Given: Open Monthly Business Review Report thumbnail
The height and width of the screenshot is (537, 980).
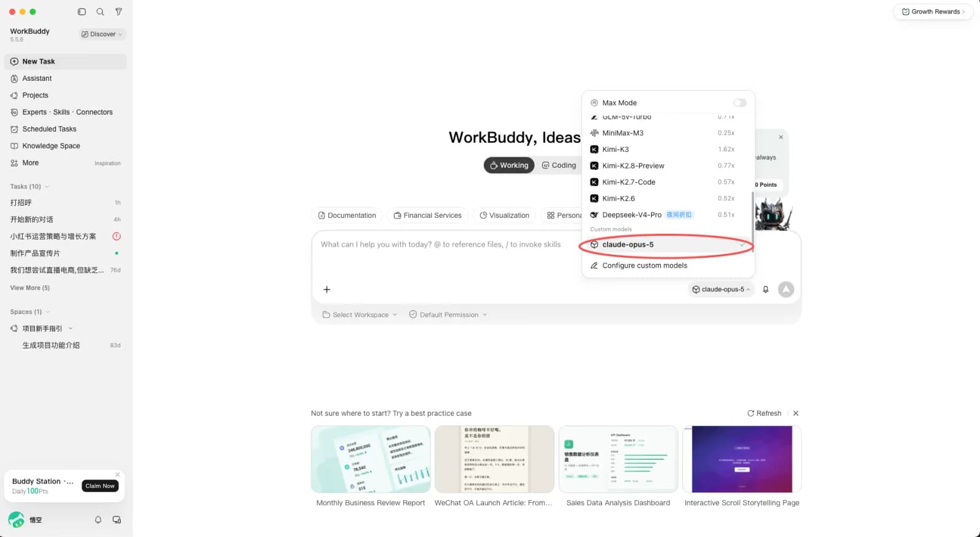Looking at the screenshot, I should (x=371, y=459).
